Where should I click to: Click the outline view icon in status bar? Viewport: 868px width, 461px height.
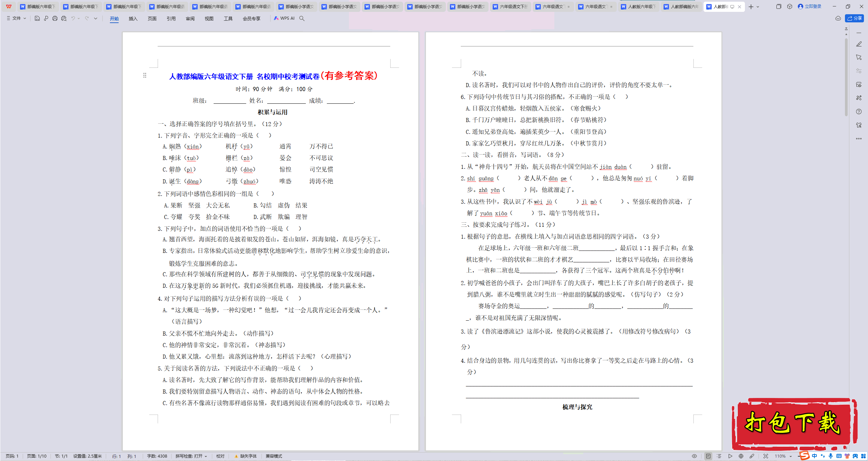point(719,456)
